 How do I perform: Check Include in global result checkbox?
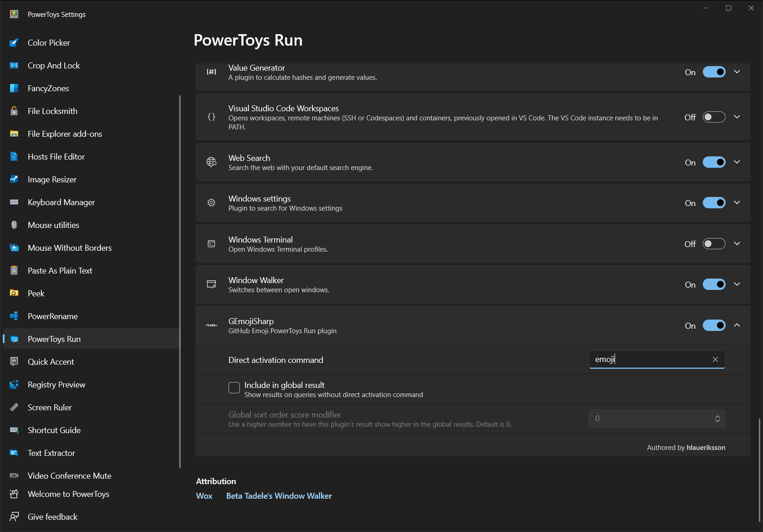pos(234,387)
